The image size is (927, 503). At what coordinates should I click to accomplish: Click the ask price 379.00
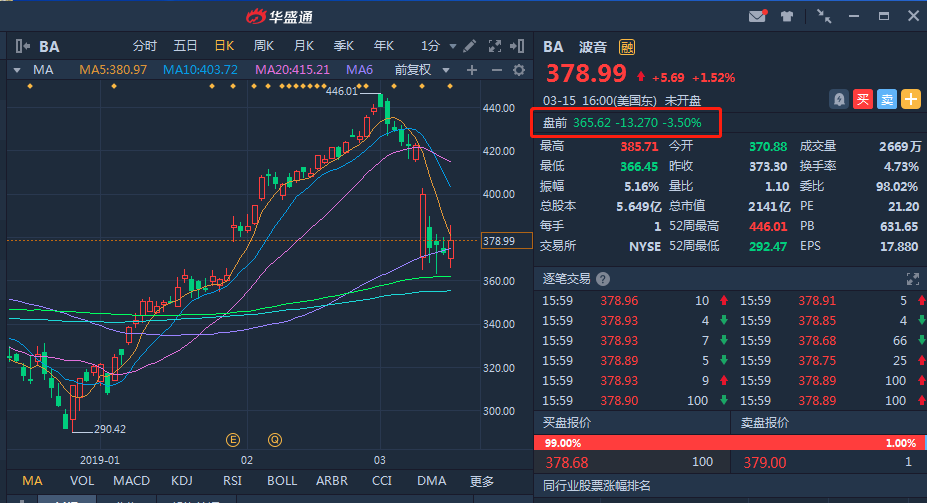point(765,462)
